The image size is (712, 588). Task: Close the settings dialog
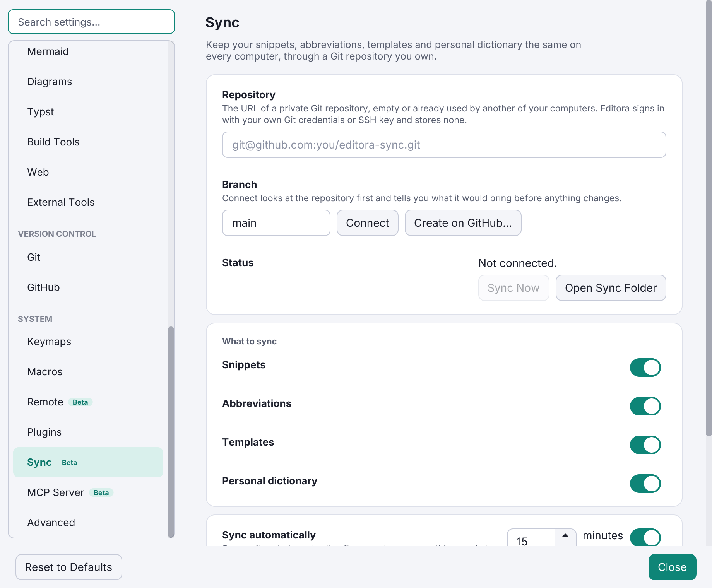tap(672, 567)
